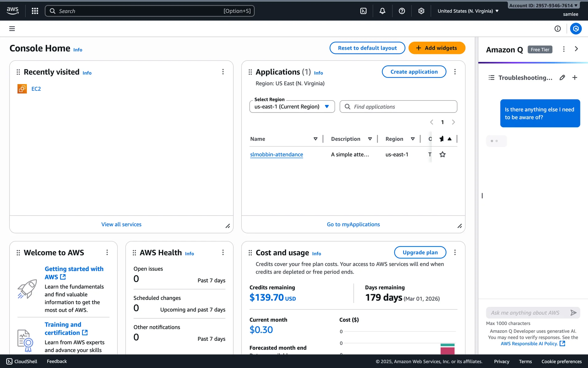The height and width of the screenshot is (368, 588).
Task: Open Cost and usage widget kebab menu
Action: [455, 252]
